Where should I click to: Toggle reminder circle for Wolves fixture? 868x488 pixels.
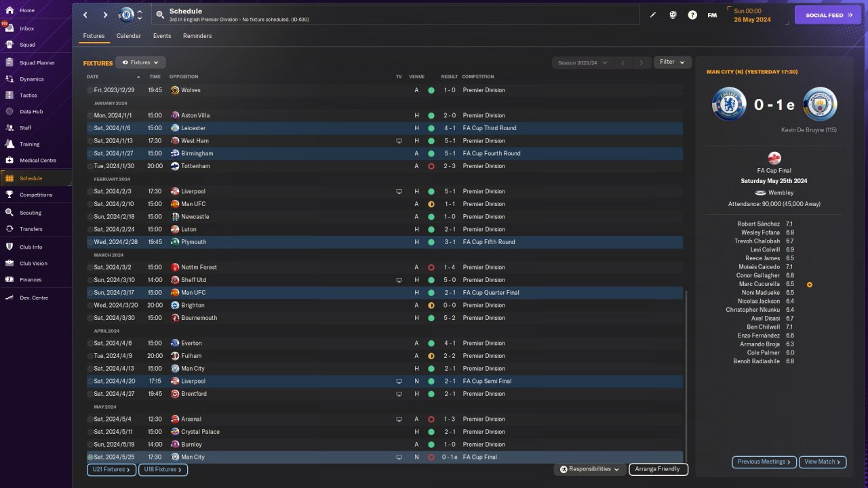pos(90,90)
